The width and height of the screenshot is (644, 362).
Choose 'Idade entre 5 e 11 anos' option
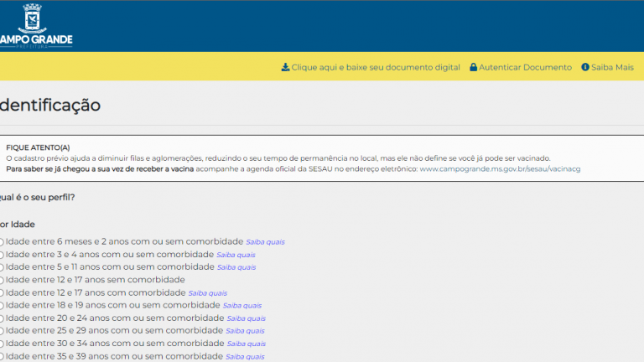(x=2, y=267)
